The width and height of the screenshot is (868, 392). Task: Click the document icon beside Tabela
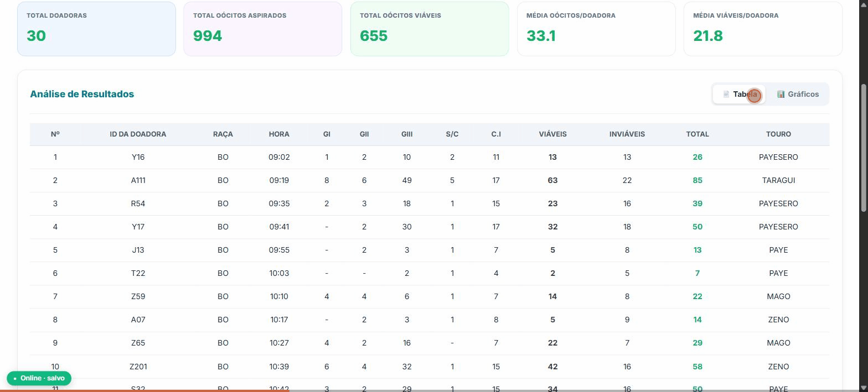(x=726, y=94)
